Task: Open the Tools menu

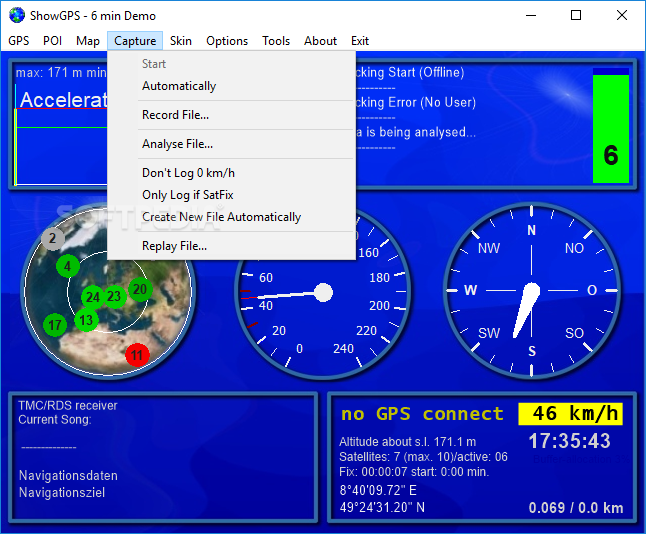Action: (x=276, y=41)
